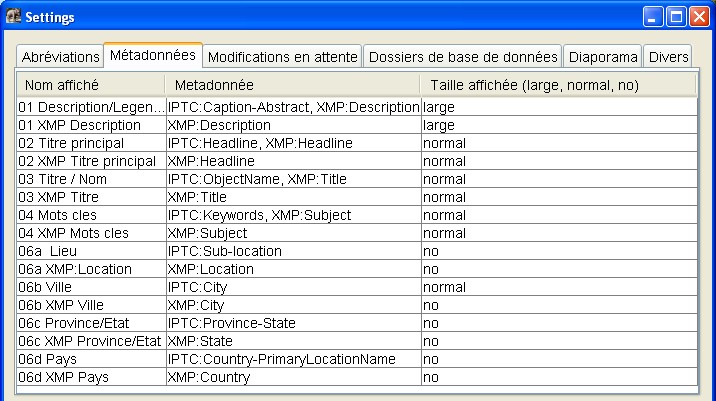The width and height of the screenshot is (716, 401).
Task: Open the Modifications en attente tab
Action: pos(282,57)
